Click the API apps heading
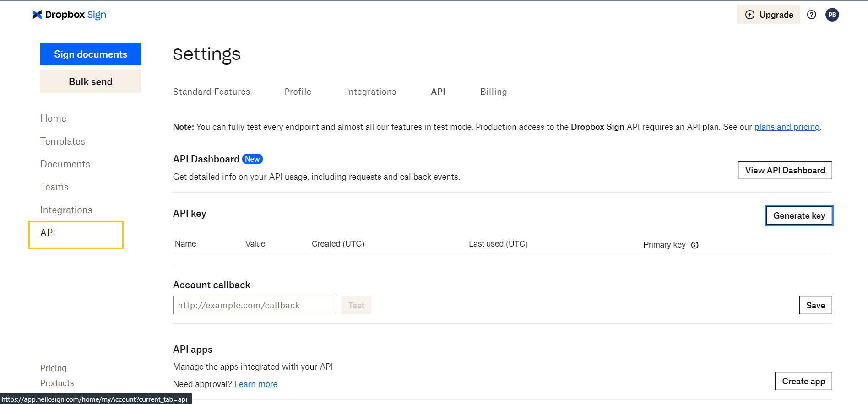 tap(193, 350)
